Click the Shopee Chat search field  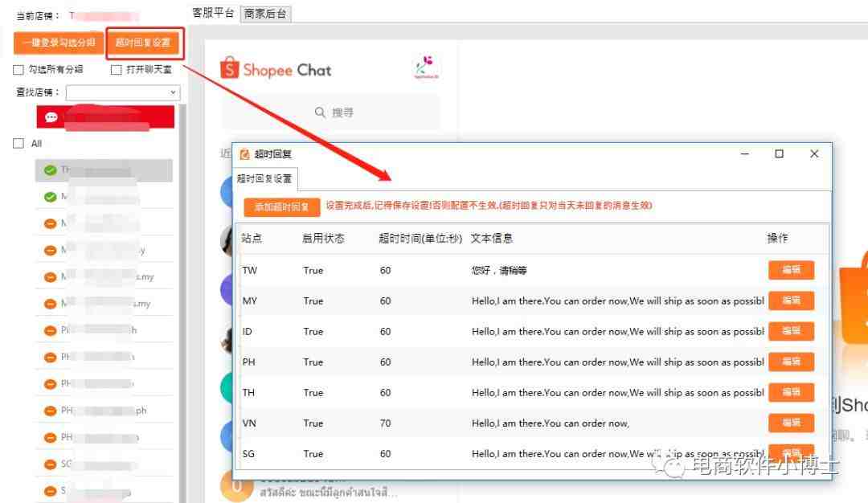pyautogui.click(x=332, y=112)
